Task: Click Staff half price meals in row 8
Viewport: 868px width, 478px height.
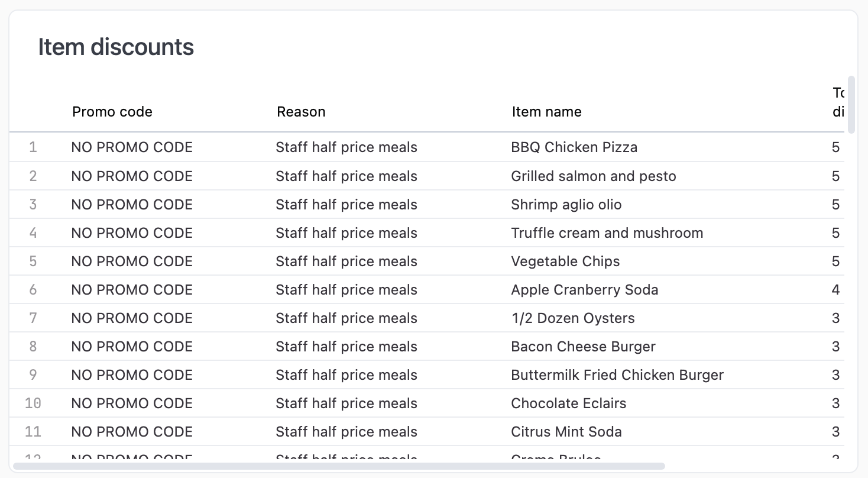Action: pyautogui.click(x=346, y=346)
